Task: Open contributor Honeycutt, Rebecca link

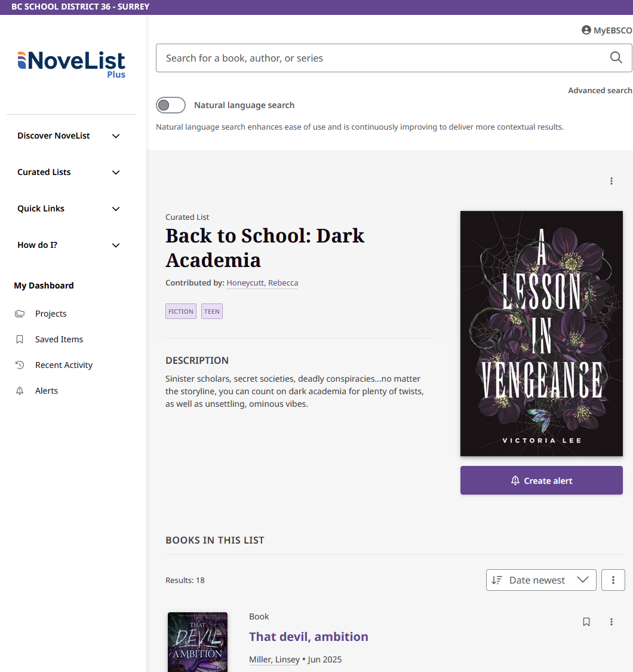Action: click(262, 283)
